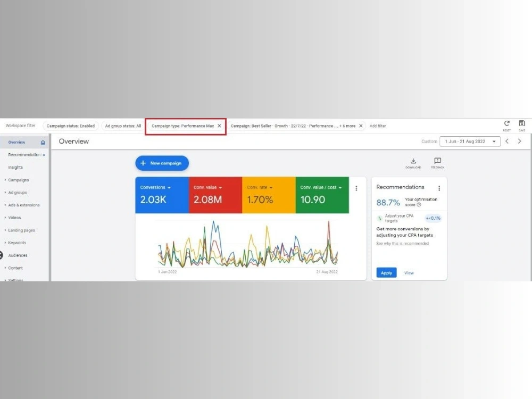Click View on the recommendation card
The height and width of the screenshot is (399, 532).
409,273
